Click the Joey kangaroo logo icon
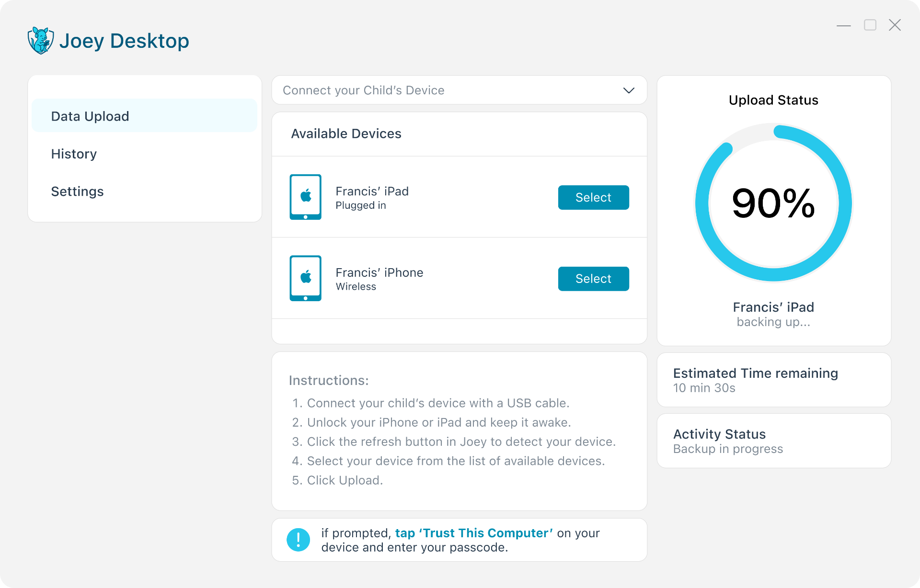920x588 pixels. (x=41, y=40)
